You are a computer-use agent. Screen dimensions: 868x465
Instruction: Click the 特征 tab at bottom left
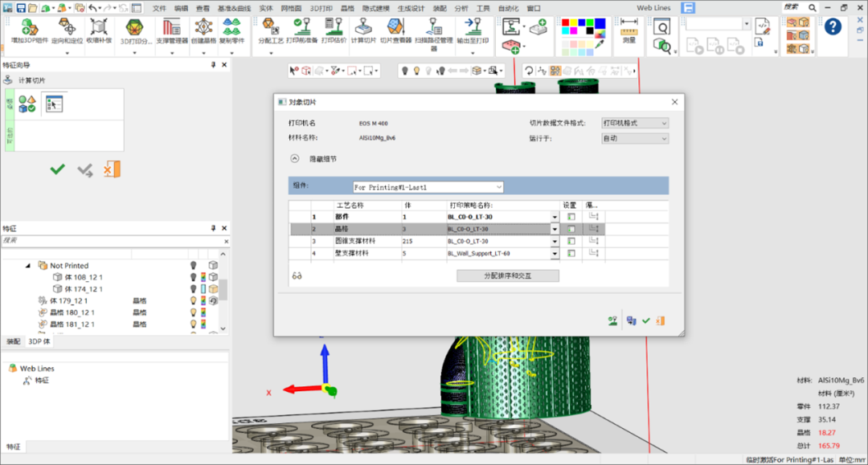click(14, 447)
